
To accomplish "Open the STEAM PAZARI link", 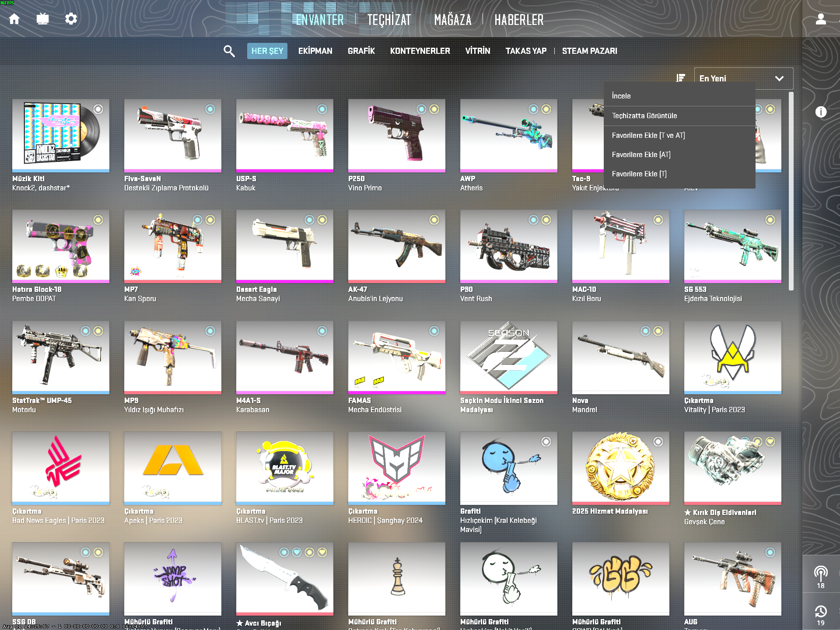I will point(589,51).
